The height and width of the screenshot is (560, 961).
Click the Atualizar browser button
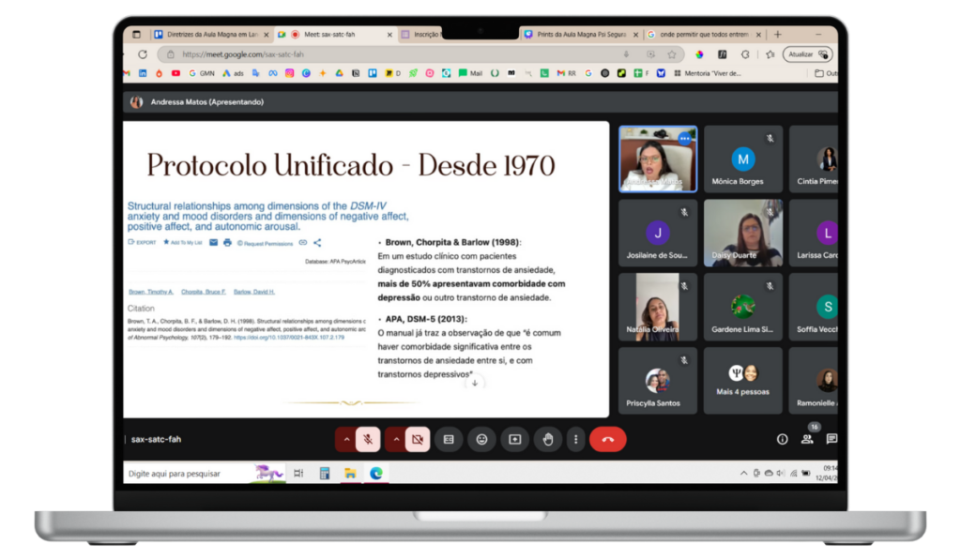[805, 54]
